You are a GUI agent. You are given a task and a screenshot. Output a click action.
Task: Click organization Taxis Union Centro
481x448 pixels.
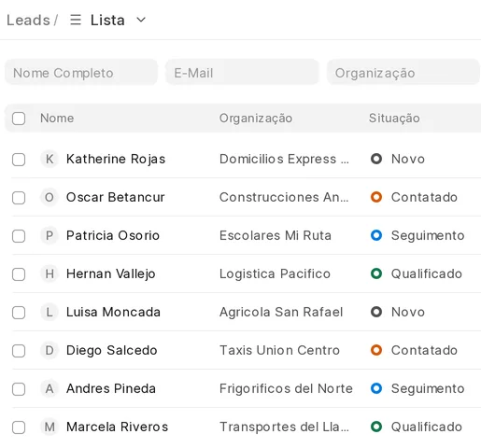[x=279, y=350]
